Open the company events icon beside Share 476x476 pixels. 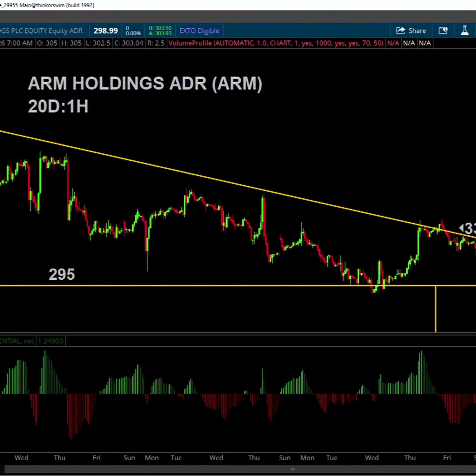443,31
